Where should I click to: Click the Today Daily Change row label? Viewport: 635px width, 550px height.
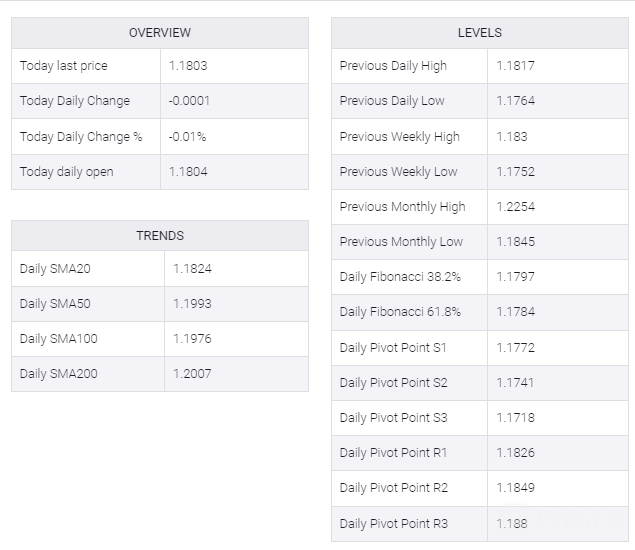tap(75, 101)
